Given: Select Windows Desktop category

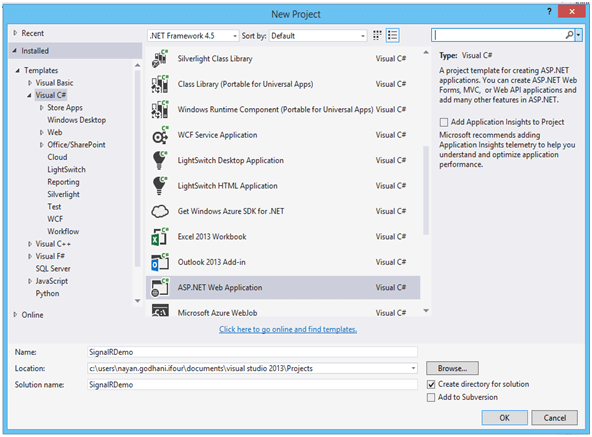Looking at the screenshot, I should point(77,120).
